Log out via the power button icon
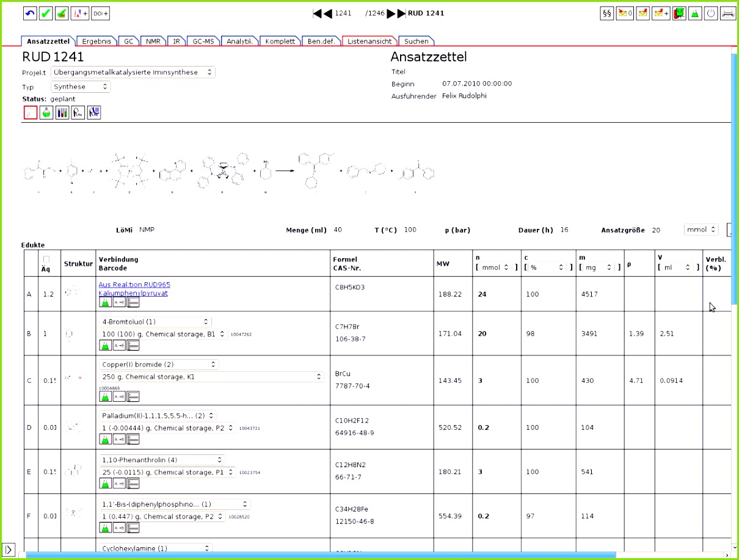The image size is (739, 560). coord(712,13)
